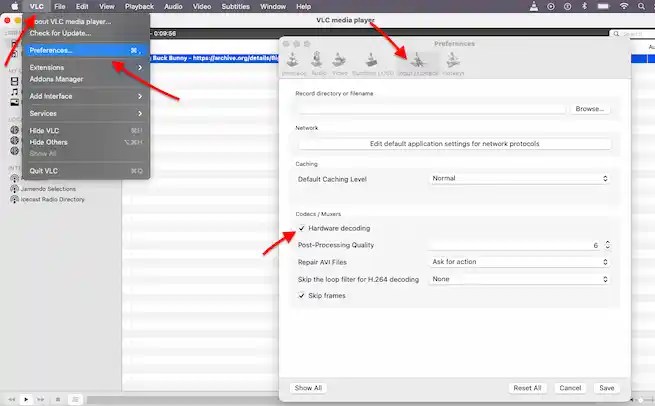Select the pictures library icon in sidebar

click(x=15, y=102)
